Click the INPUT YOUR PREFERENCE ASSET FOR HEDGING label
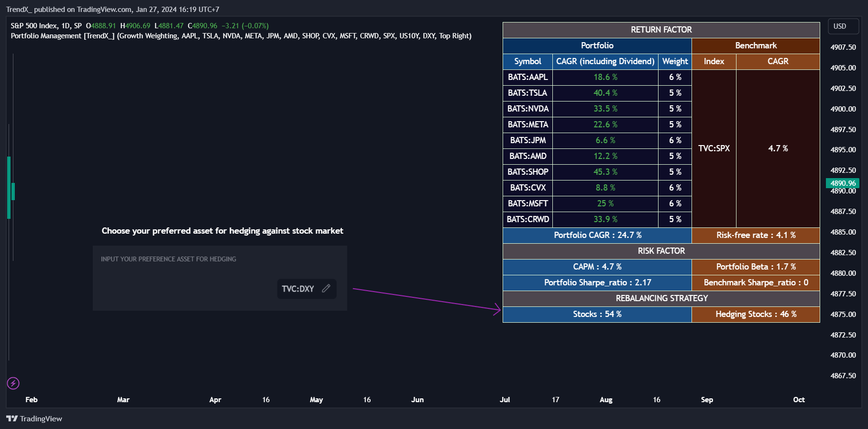 [168, 259]
